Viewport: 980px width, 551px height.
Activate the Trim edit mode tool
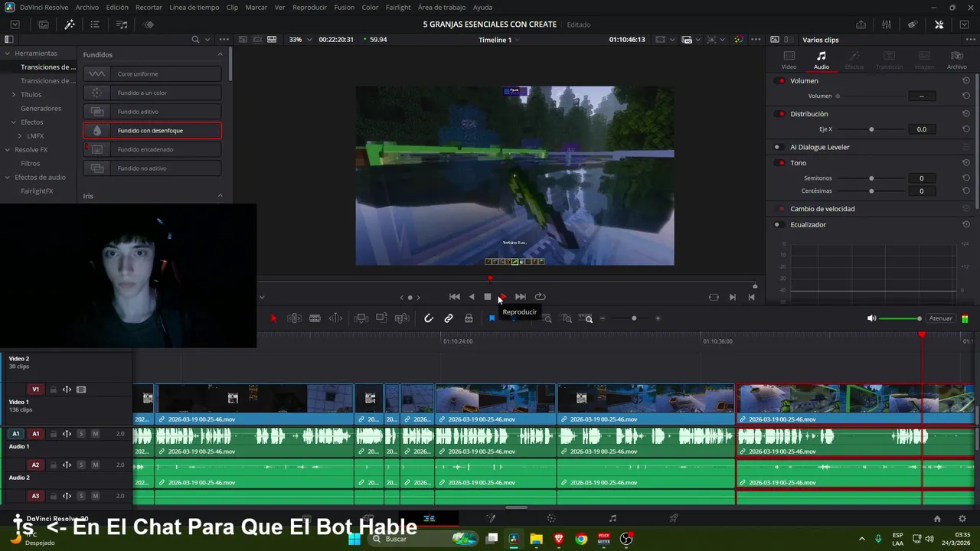coord(294,318)
